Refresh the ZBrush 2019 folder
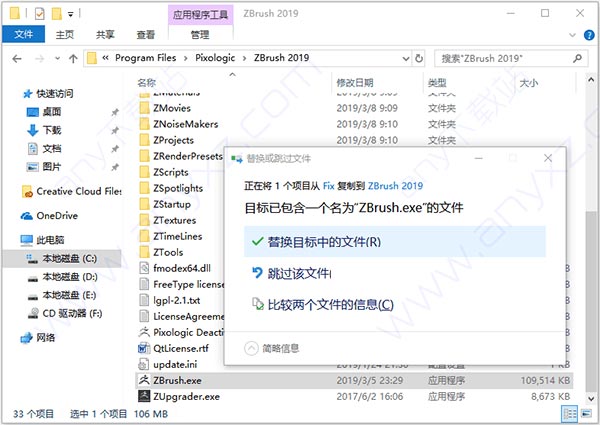 point(419,59)
